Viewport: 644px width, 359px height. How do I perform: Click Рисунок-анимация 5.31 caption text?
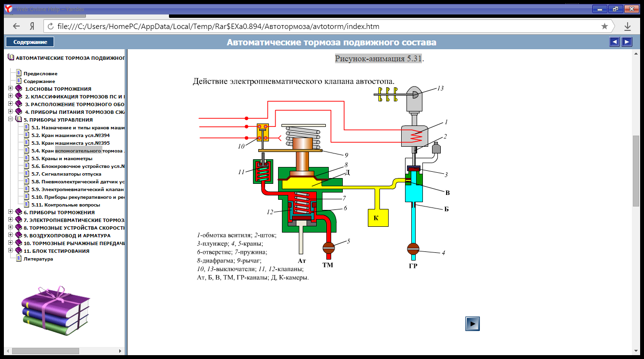tap(379, 59)
